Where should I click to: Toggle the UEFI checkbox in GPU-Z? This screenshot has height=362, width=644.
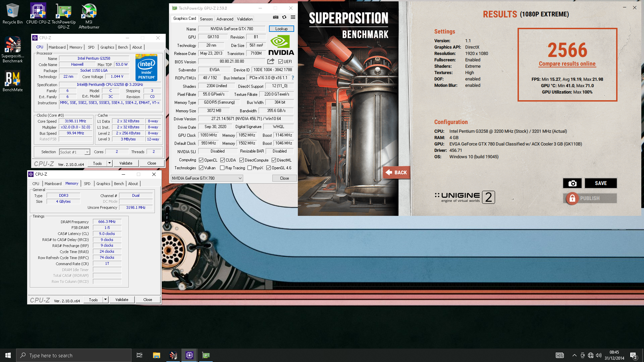tap(280, 62)
